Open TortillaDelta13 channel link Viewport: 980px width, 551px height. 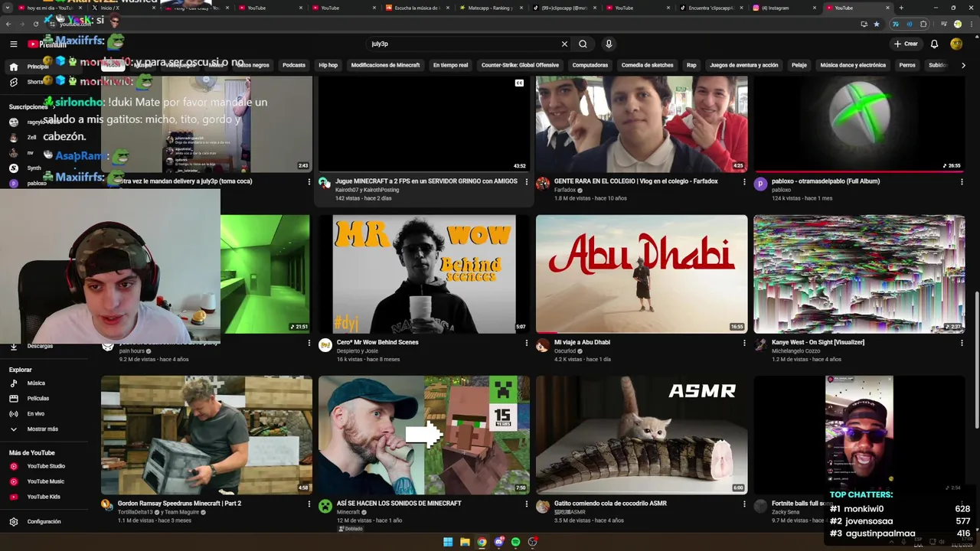pyautogui.click(x=136, y=512)
